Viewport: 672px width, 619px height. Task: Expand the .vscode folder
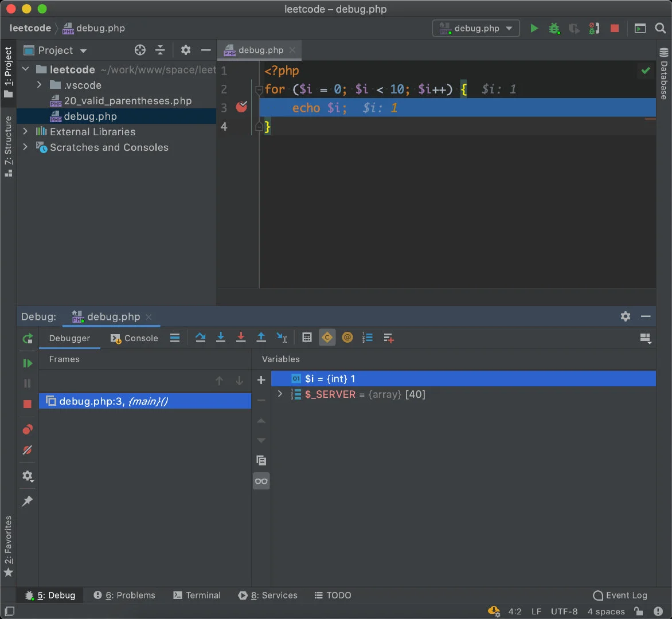tap(39, 85)
